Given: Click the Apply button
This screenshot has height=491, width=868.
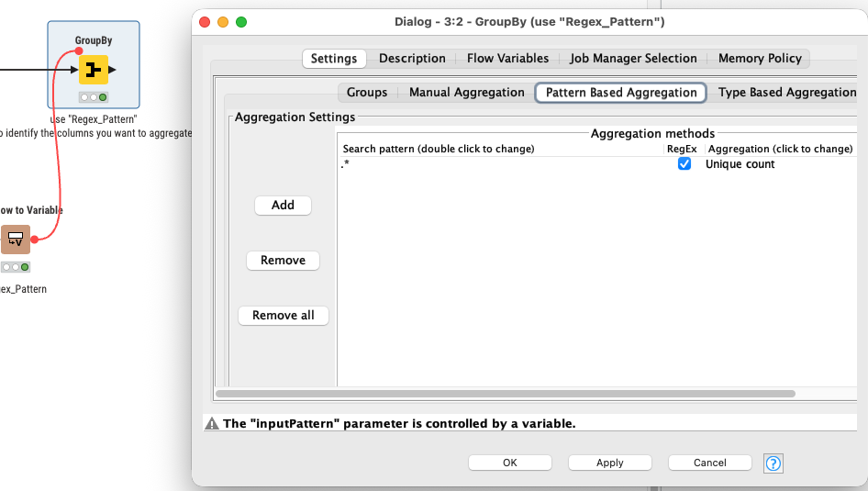Looking at the screenshot, I should [609, 463].
